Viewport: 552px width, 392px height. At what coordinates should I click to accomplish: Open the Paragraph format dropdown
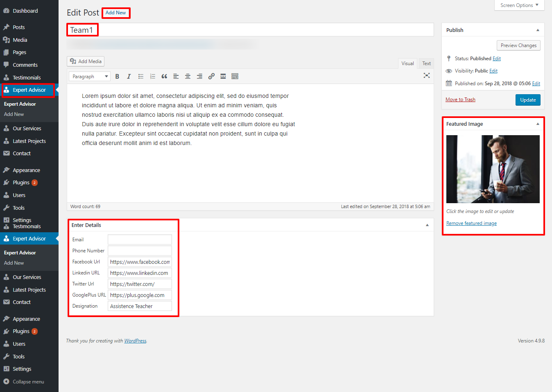89,77
